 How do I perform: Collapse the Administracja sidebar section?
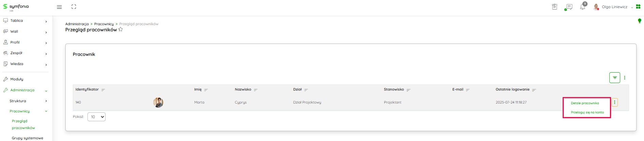pos(46,90)
